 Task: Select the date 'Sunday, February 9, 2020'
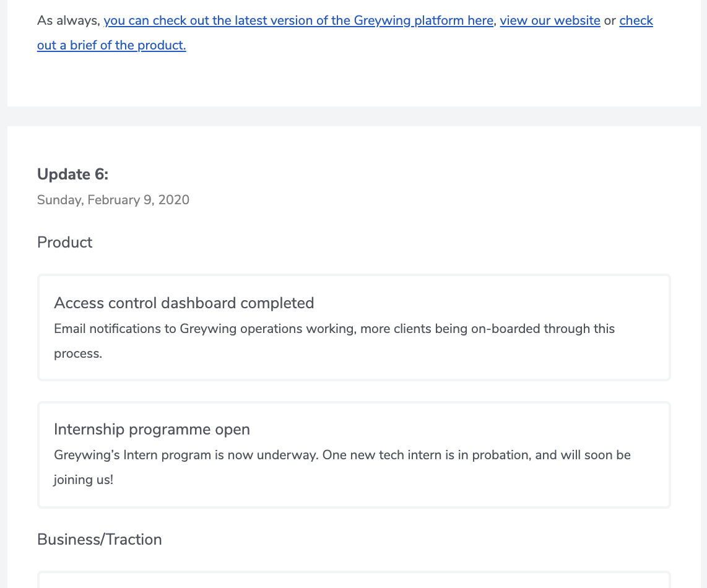tap(113, 200)
